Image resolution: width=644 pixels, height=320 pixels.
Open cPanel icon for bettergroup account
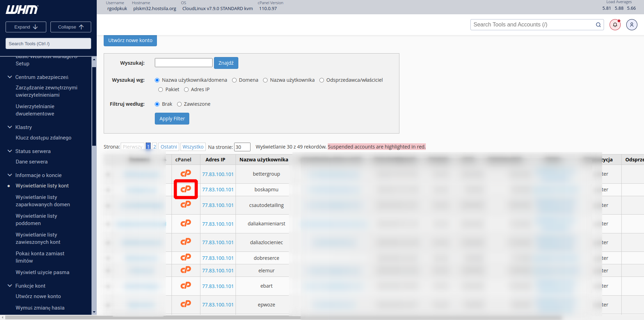(186, 173)
